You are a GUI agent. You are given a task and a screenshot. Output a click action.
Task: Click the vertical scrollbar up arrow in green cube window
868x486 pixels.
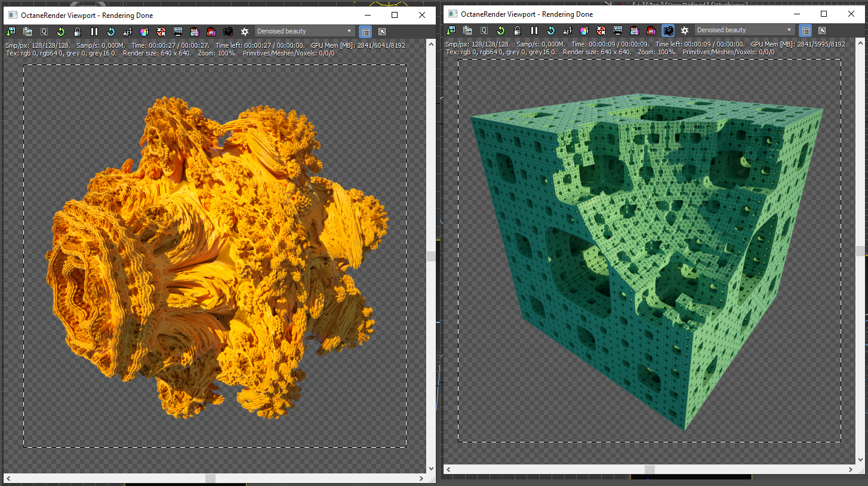[x=861, y=43]
